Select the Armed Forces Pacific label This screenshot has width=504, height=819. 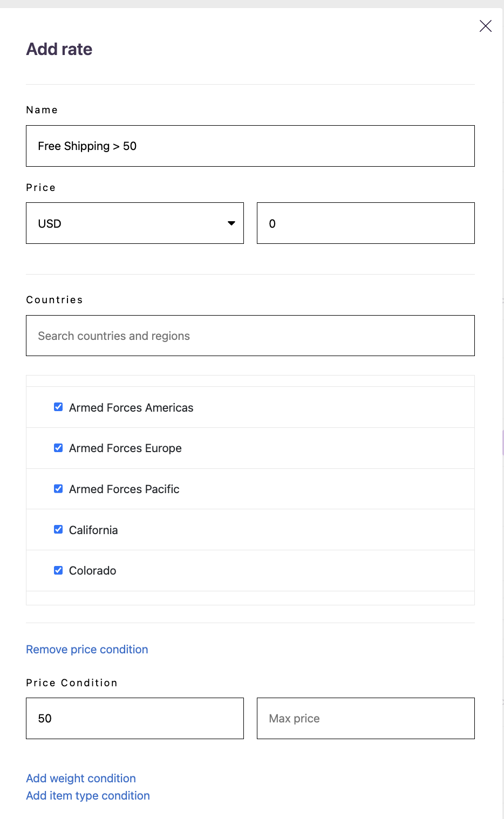[124, 489]
